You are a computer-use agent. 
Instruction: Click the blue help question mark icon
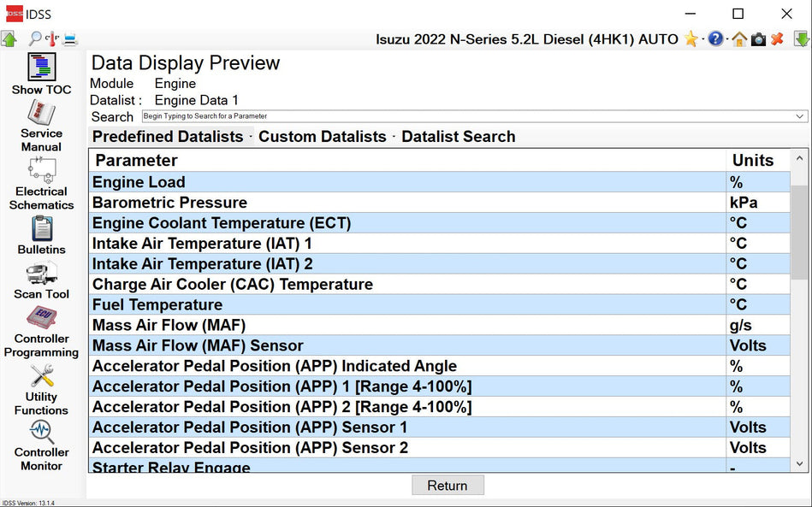coord(716,39)
